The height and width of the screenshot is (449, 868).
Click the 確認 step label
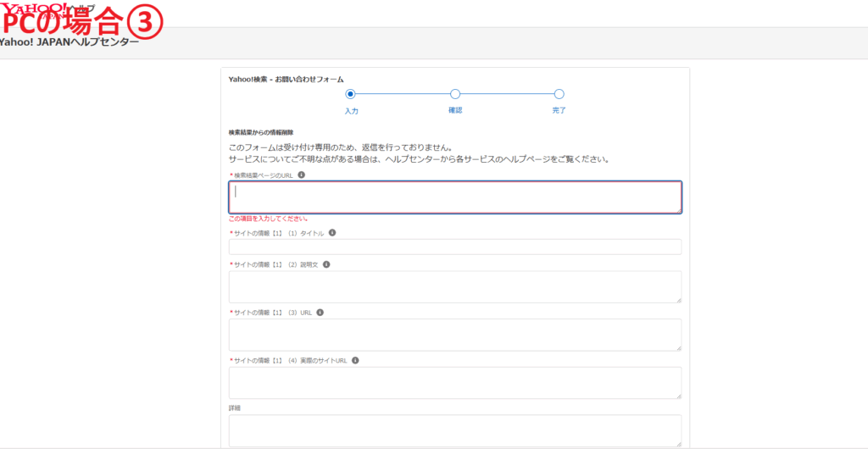pyautogui.click(x=455, y=111)
